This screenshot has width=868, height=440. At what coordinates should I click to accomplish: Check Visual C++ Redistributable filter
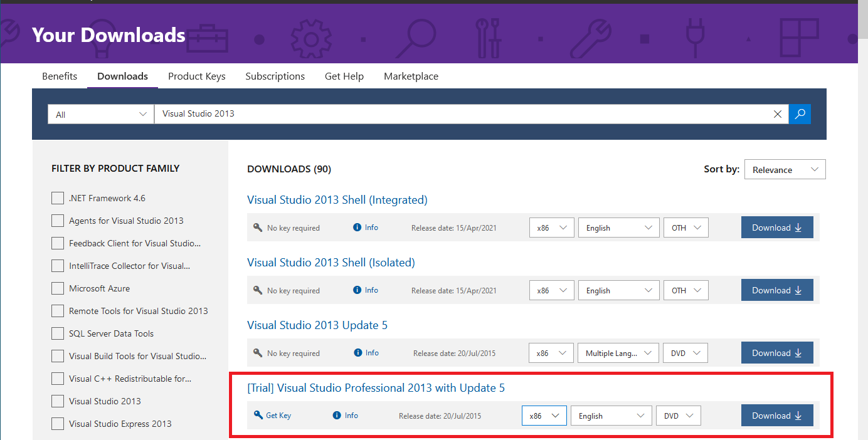tap(58, 379)
